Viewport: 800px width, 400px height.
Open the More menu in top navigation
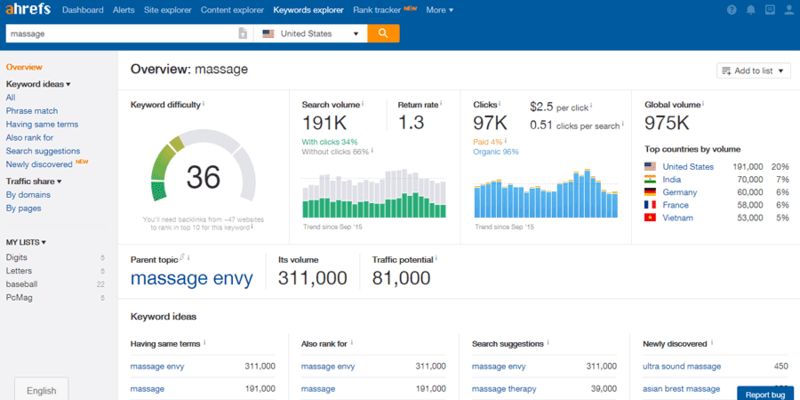439,10
